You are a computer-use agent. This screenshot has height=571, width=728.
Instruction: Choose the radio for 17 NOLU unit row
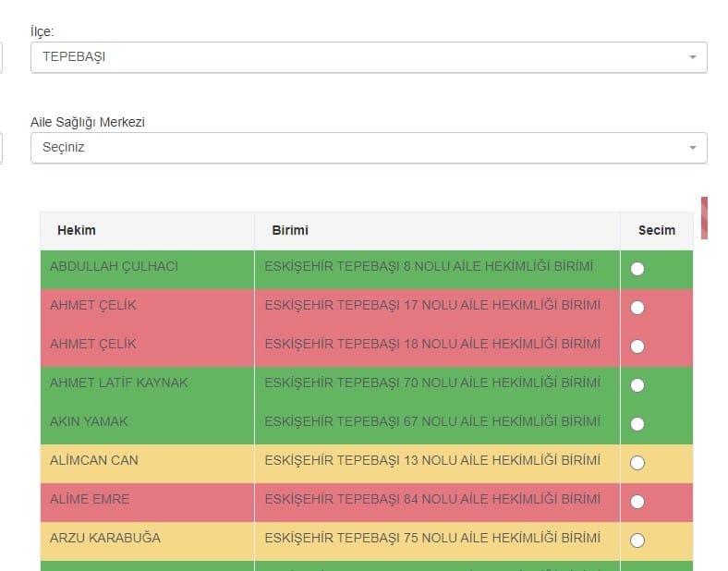637,308
